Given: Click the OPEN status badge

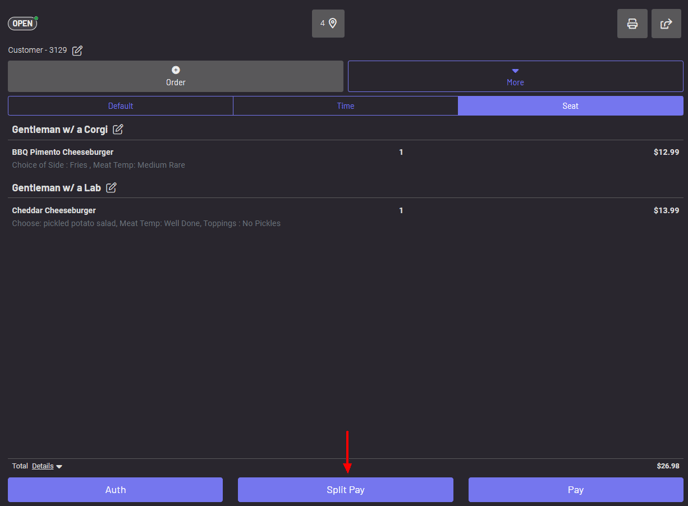Looking at the screenshot, I should pyautogui.click(x=23, y=23).
